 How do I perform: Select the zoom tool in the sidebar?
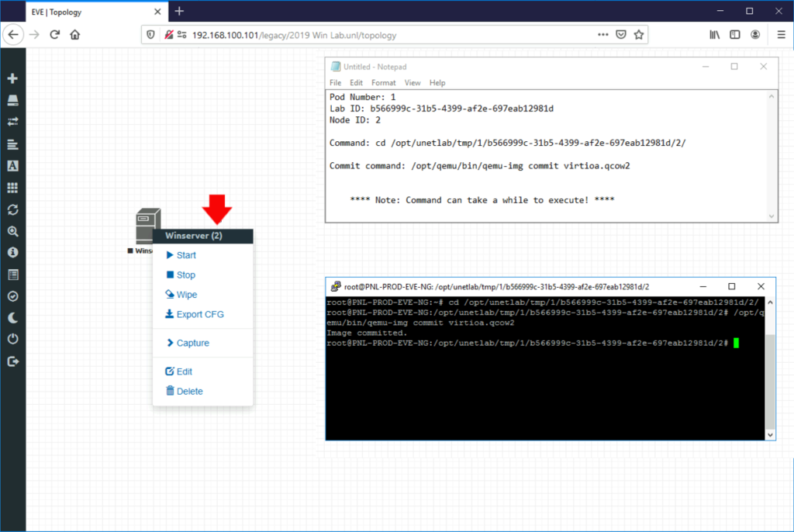tap(12, 230)
